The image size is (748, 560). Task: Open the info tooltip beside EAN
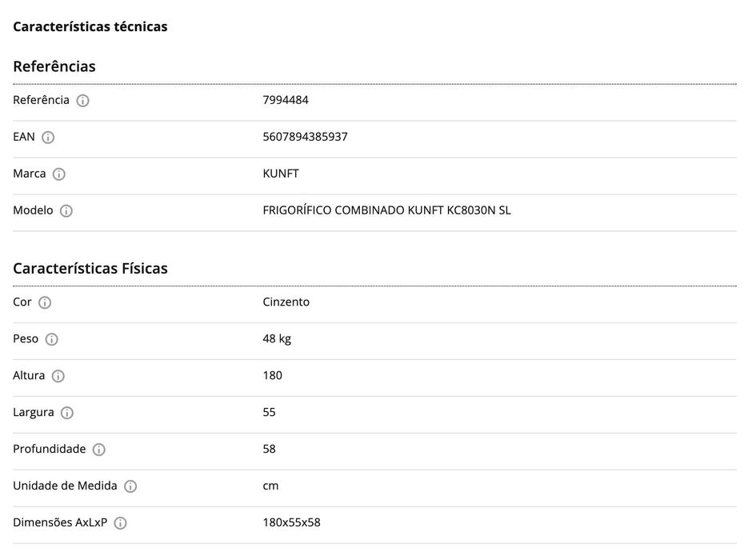click(x=48, y=138)
